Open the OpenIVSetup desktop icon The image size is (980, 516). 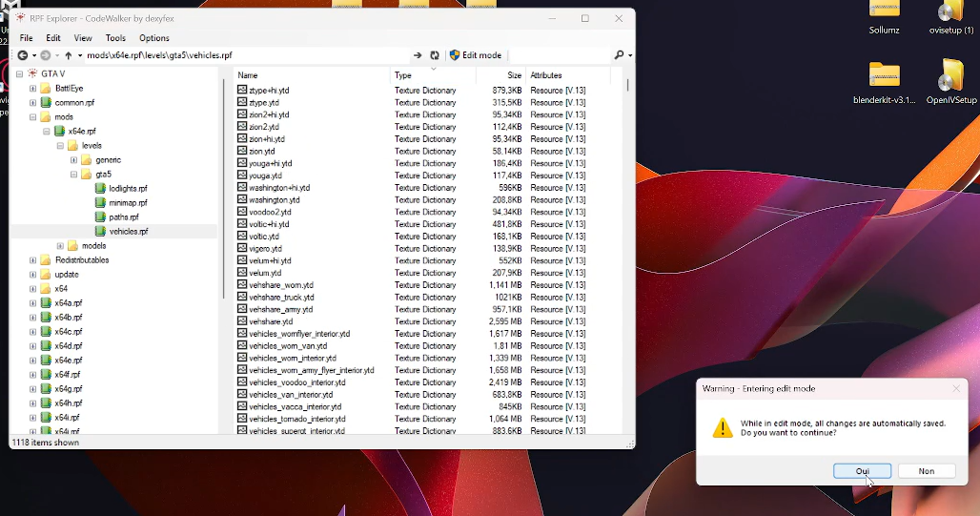(950, 76)
